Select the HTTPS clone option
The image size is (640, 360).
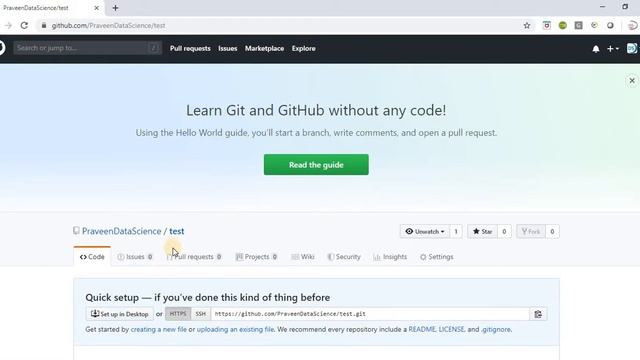(178, 314)
